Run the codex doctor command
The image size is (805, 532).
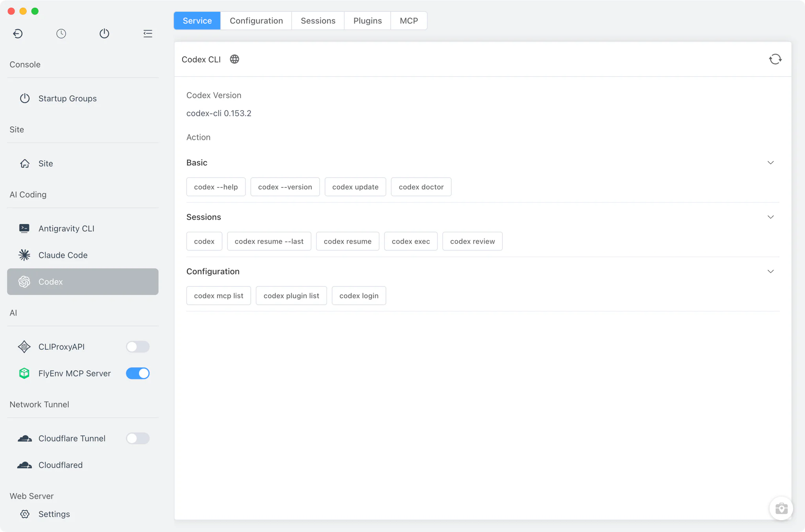[x=421, y=187]
